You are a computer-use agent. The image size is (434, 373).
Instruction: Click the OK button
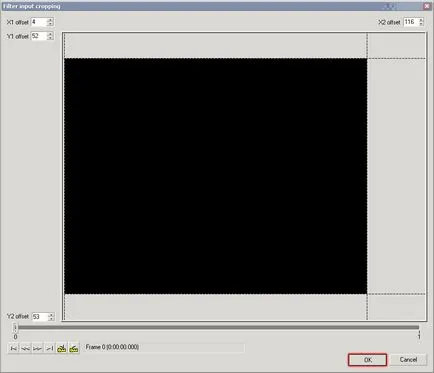click(x=368, y=360)
